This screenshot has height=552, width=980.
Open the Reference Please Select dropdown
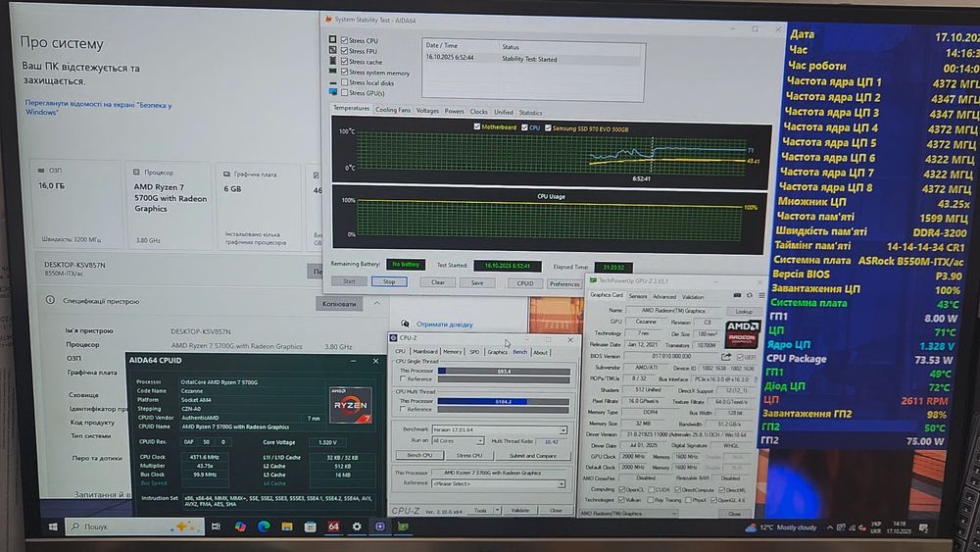[x=498, y=483]
